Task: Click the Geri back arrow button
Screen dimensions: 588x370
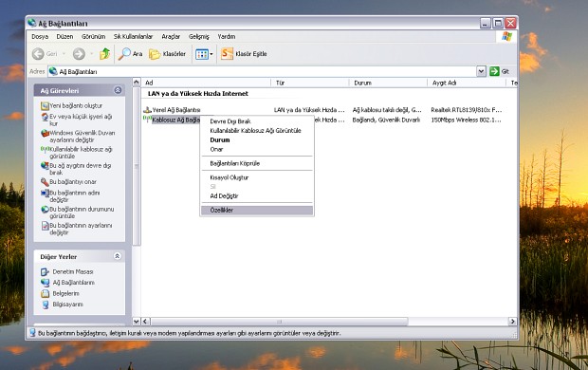Action: [38, 54]
